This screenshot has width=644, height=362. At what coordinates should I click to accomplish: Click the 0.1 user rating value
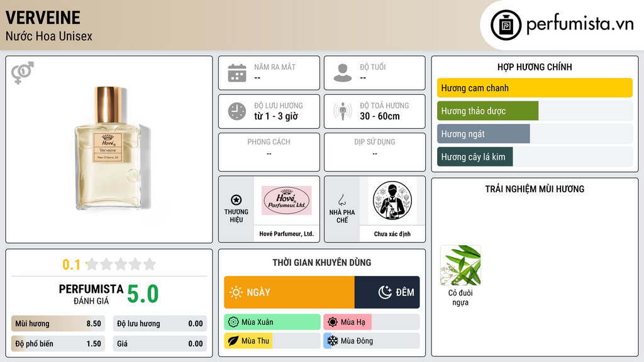[x=71, y=265]
